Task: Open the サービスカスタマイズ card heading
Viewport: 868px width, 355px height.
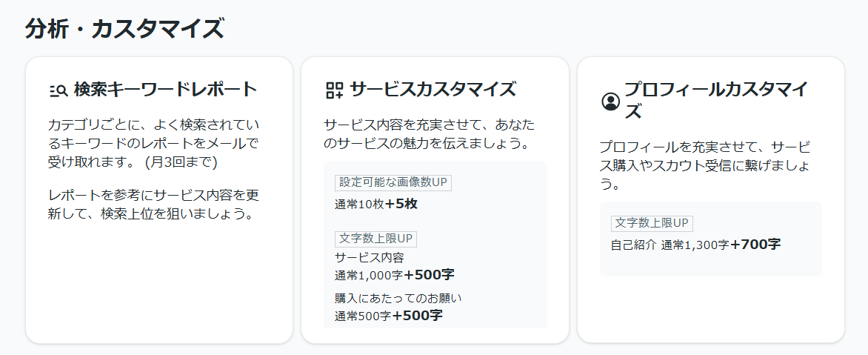Action: pyautogui.click(x=433, y=90)
